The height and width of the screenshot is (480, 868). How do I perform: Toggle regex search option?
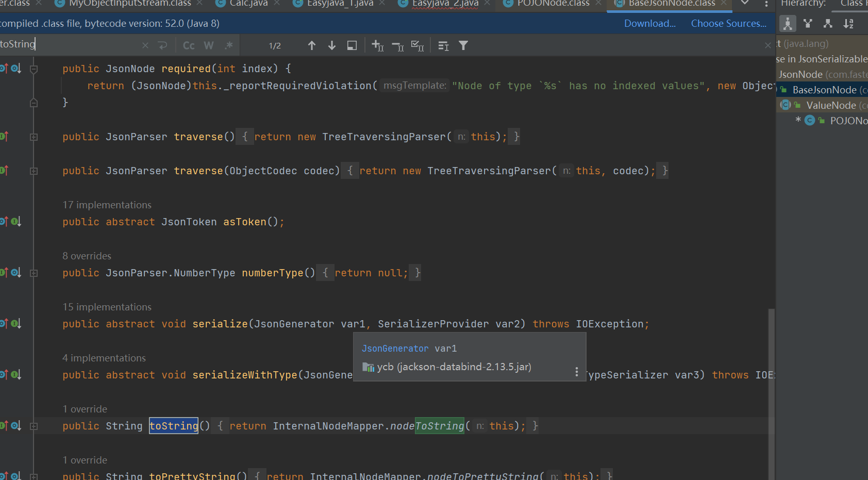coord(229,45)
